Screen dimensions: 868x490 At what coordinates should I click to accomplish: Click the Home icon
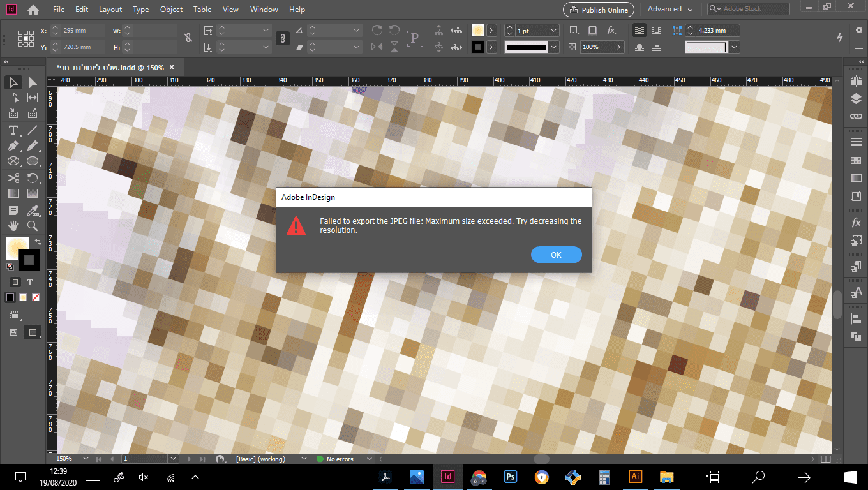click(33, 10)
